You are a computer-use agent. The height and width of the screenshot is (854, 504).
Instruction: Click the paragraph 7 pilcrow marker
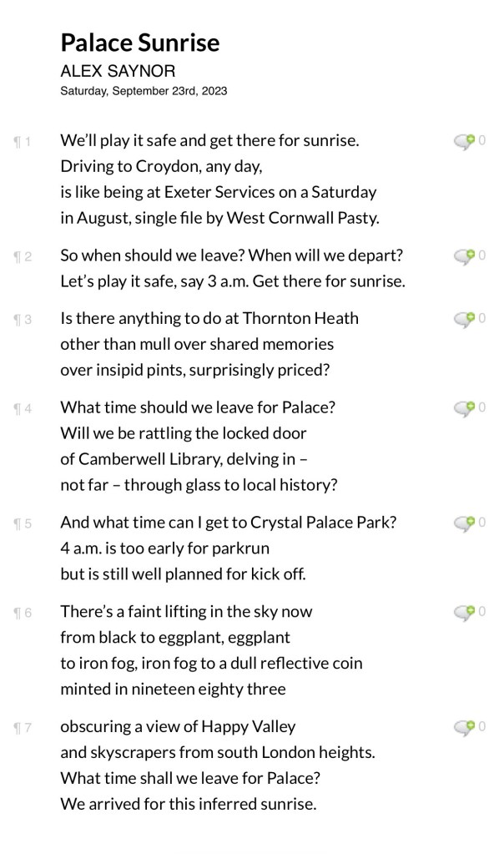click(22, 728)
